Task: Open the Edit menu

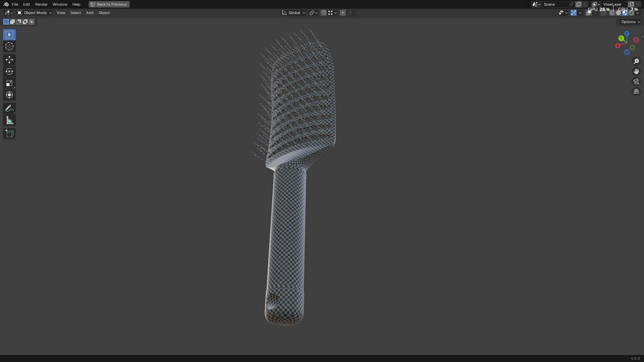Action: [x=26, y=4]
